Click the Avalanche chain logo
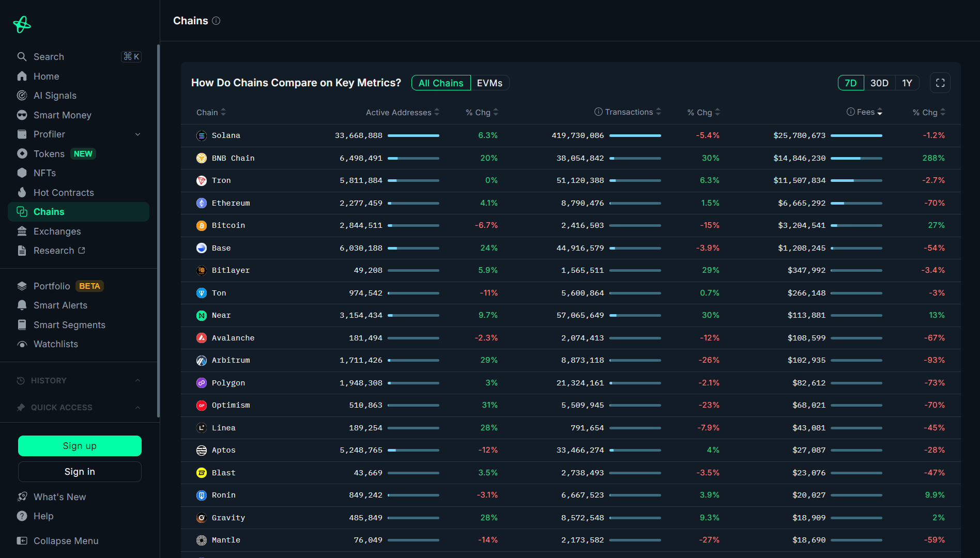This screenshot has height=558, width=980. pos(202,338)
